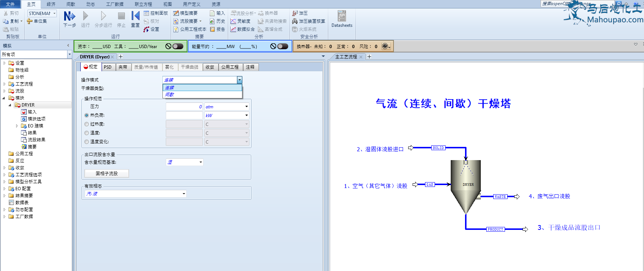Viewport: 644px width, 271px height.
Task: Click the Next step (下一步) icon
Action: (x=69, y=16)
